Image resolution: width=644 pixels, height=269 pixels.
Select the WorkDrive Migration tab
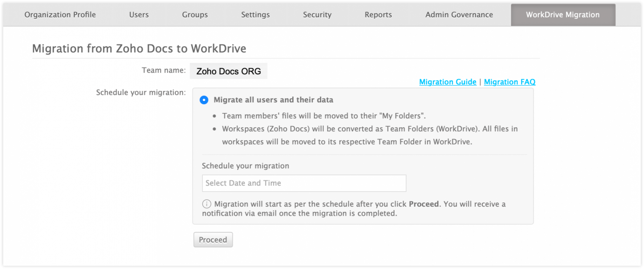click(562, 15)
